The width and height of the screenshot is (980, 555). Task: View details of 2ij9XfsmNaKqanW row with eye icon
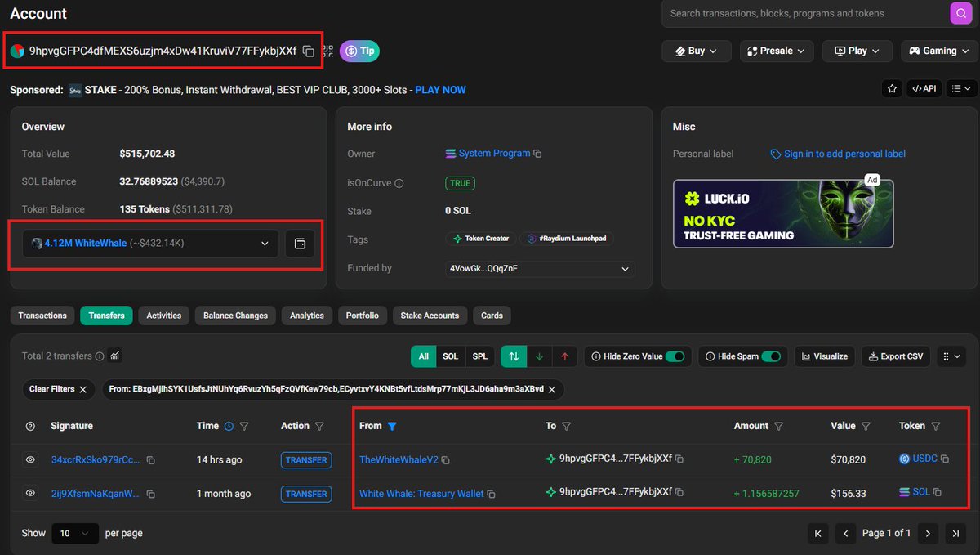pos(30,494)
